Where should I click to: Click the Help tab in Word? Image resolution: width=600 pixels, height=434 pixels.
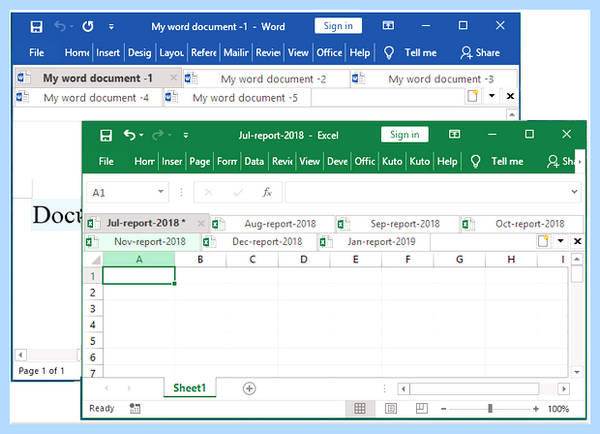pos(360,52)
